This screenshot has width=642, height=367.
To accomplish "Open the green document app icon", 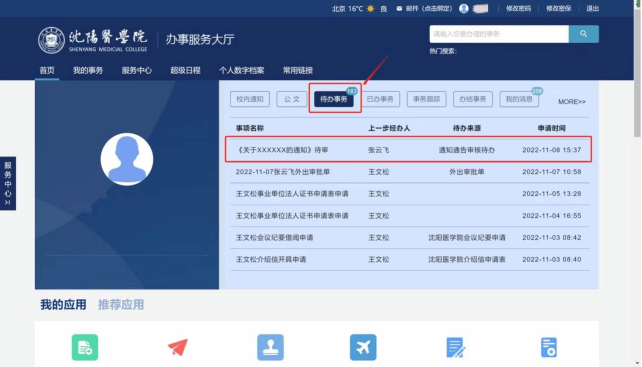I will point(85,347).
